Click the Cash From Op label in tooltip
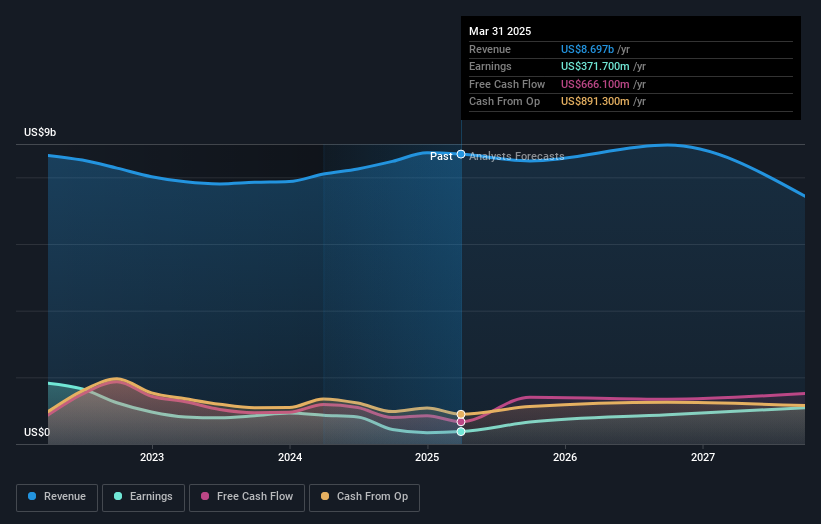The width and height of the screenshot is (821, 524). (504, 102)
